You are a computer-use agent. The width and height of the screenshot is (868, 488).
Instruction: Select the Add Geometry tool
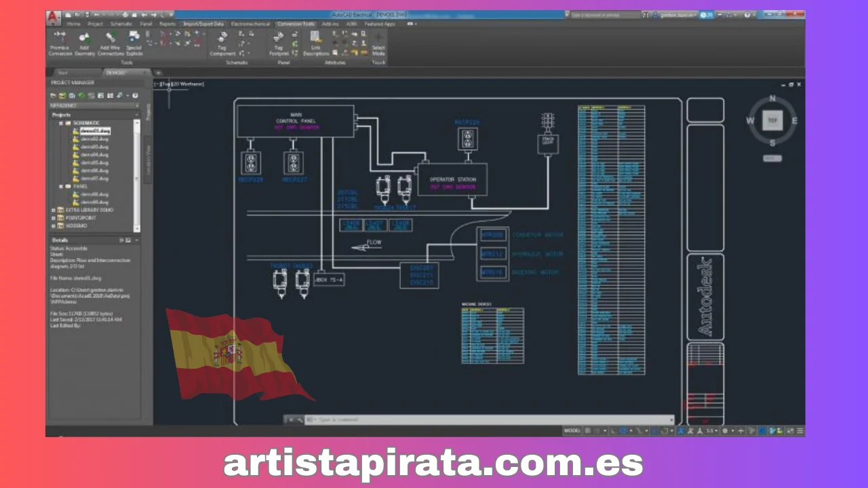point(85,43)
